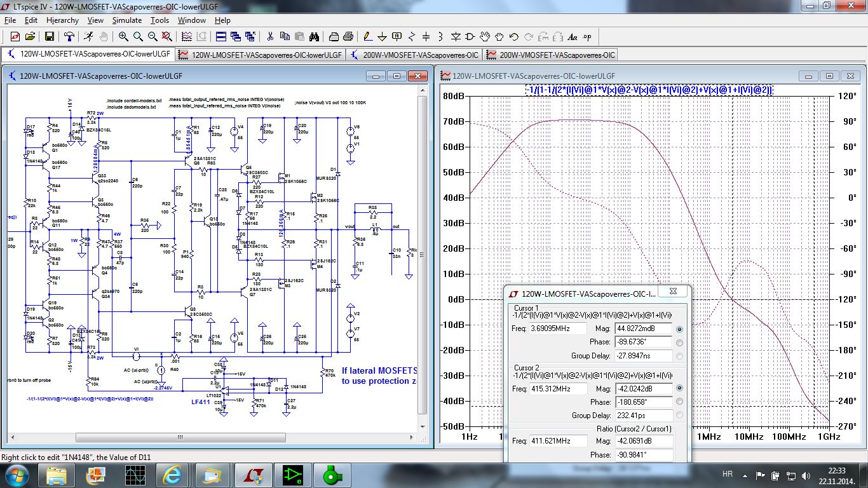868x488 pixels.
Task: Open the Tools menu
Action: (159, 20)
